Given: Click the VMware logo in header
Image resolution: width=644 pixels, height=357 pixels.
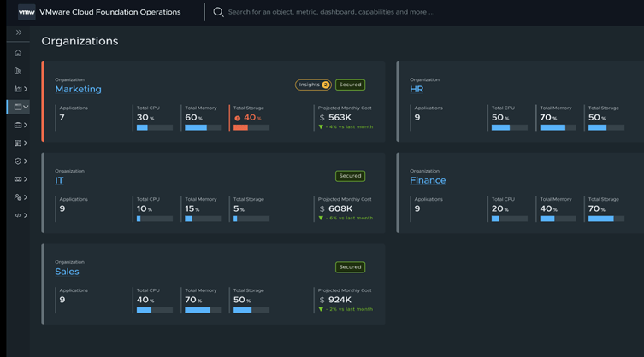Looking at the screenshot, I should coord(27,12).
